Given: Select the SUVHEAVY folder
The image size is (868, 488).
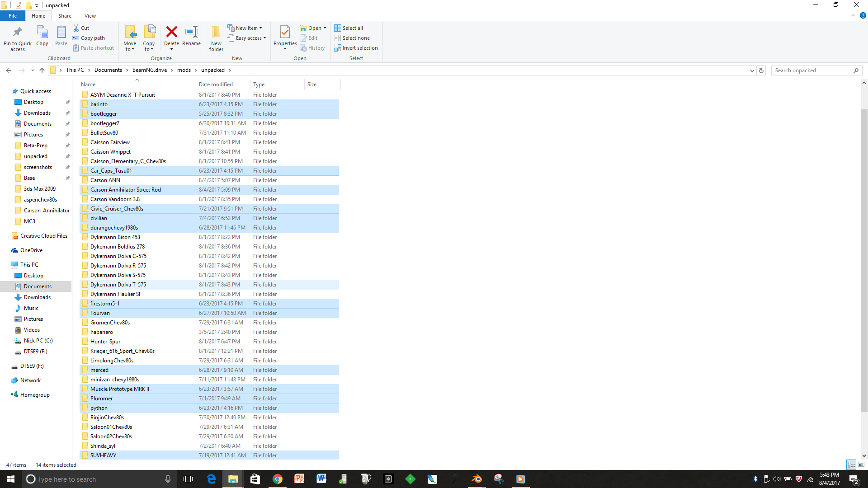Looking at the screenshot, I should point(209,455).
